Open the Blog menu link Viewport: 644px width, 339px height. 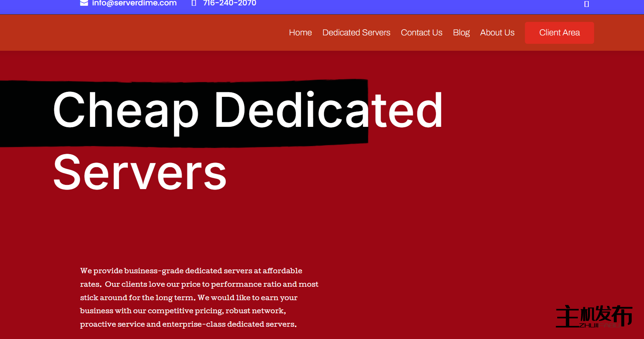[461, 33]
